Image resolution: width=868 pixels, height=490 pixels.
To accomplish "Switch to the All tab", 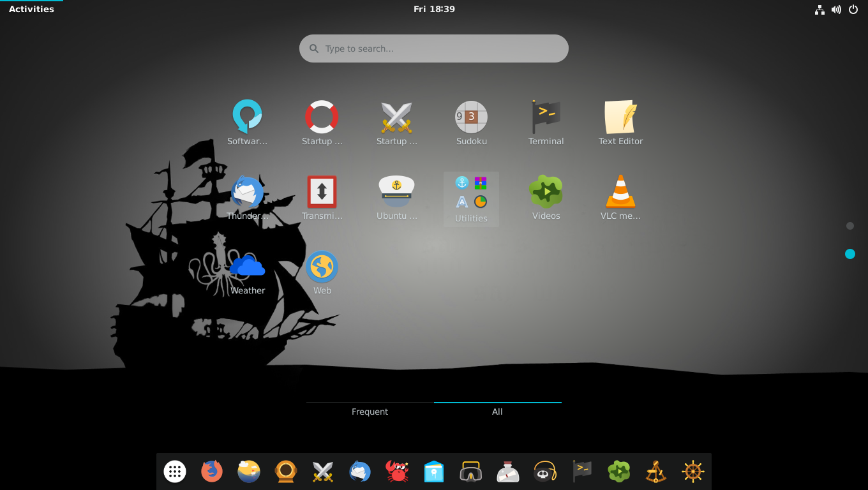I will point(498,412).
